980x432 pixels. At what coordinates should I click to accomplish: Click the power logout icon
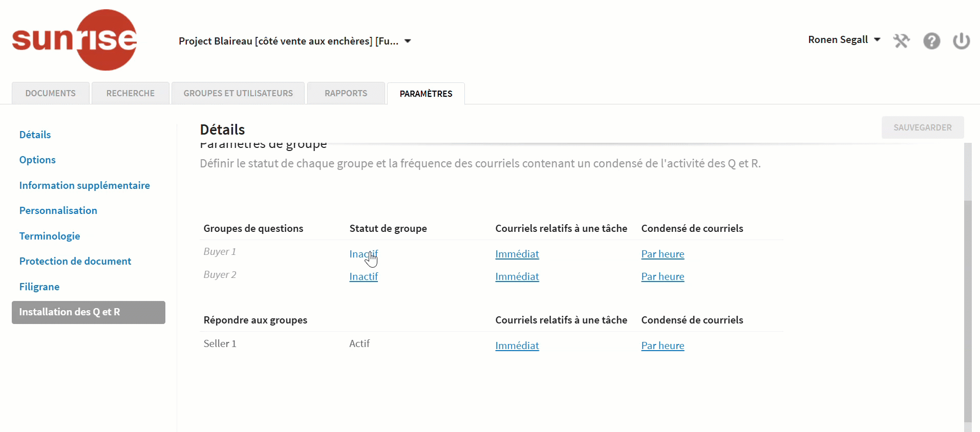(x=961, y=40)
